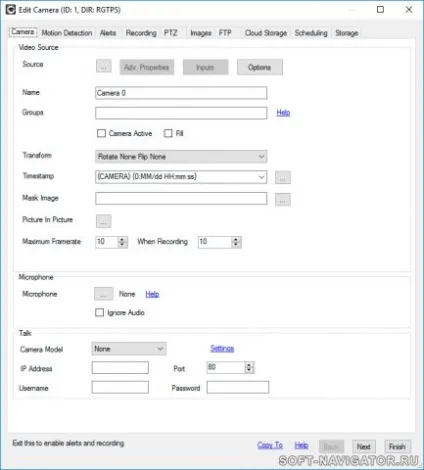
Task: Switch to the Motion Detection tab
Action: [67, 33]
